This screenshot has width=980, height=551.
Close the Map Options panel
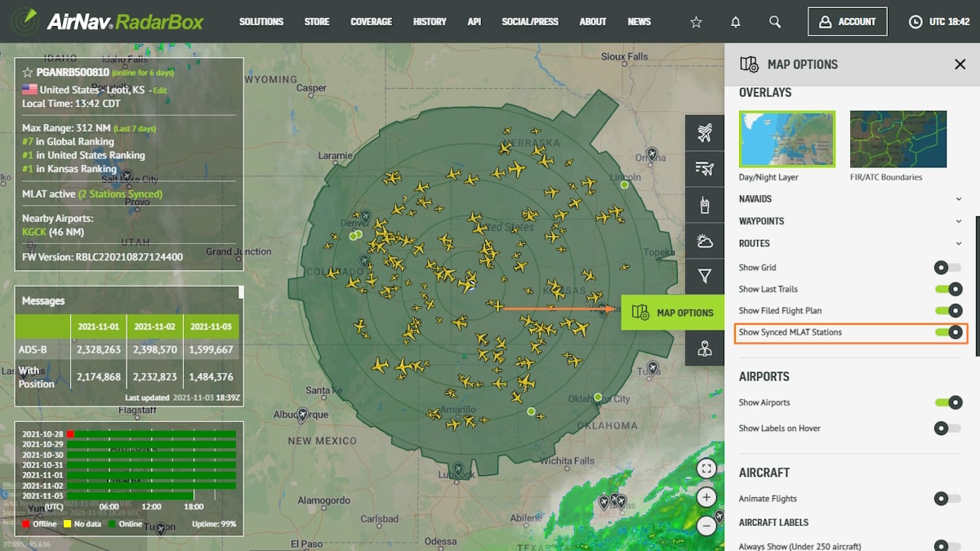pos(960,64)
